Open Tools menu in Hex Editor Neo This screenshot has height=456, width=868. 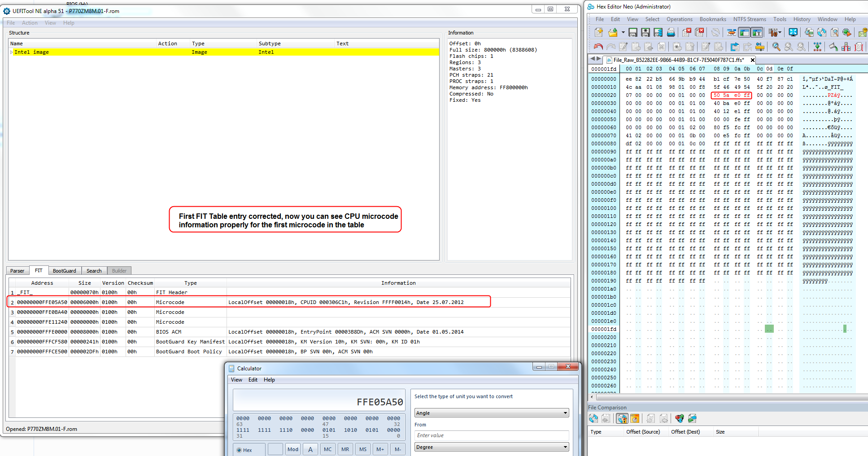tap(780, 19)
